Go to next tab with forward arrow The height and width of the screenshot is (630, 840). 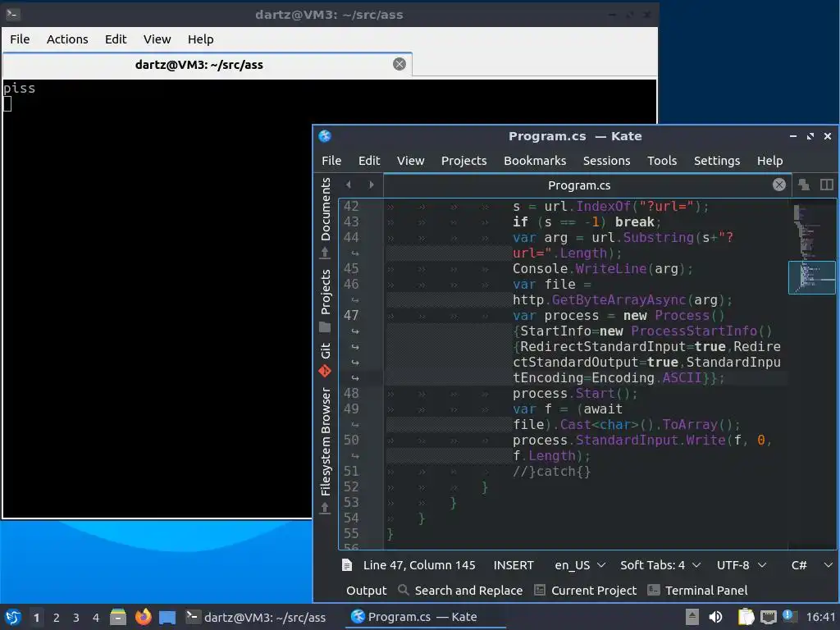tap(372, 185)
